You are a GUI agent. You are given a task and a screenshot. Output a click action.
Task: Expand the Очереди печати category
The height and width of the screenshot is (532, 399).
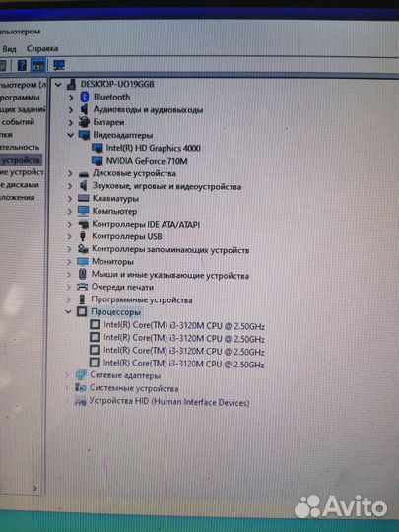[69, 287]
